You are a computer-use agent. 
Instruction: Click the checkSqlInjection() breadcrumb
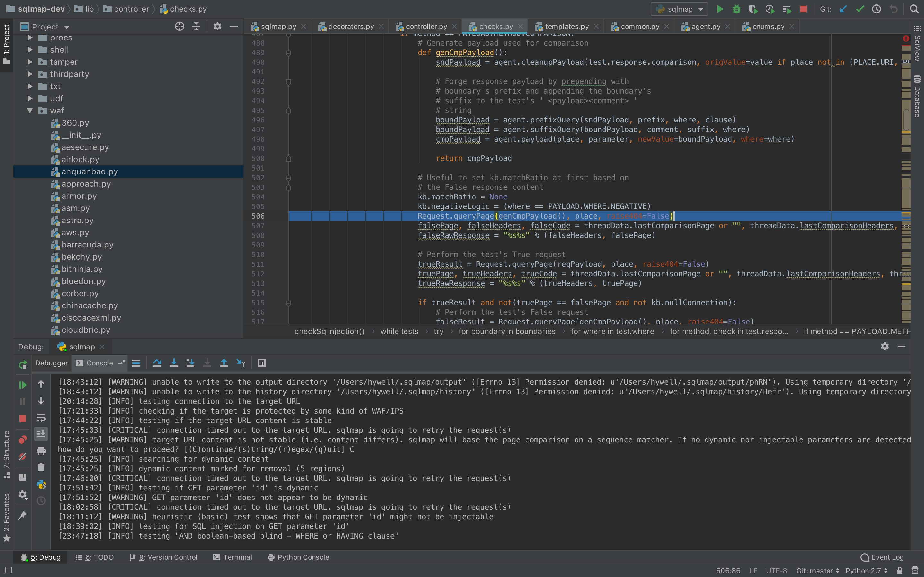[329, 331]
